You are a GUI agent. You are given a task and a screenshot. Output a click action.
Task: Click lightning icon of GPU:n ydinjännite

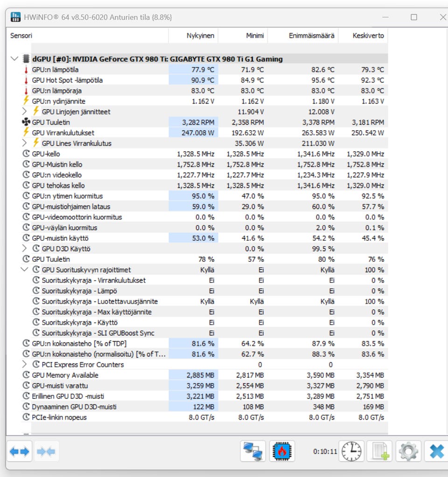click(26, 101)
